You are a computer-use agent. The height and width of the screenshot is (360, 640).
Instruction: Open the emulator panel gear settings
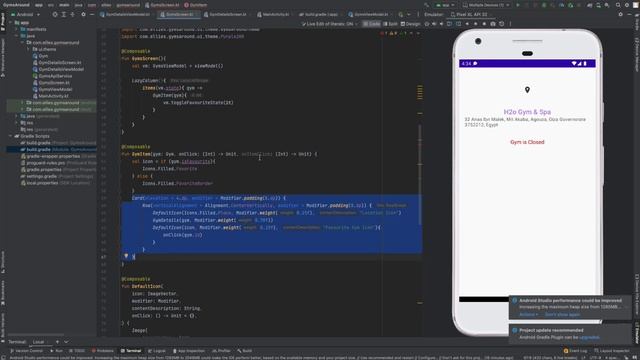(x=620, y=14)
